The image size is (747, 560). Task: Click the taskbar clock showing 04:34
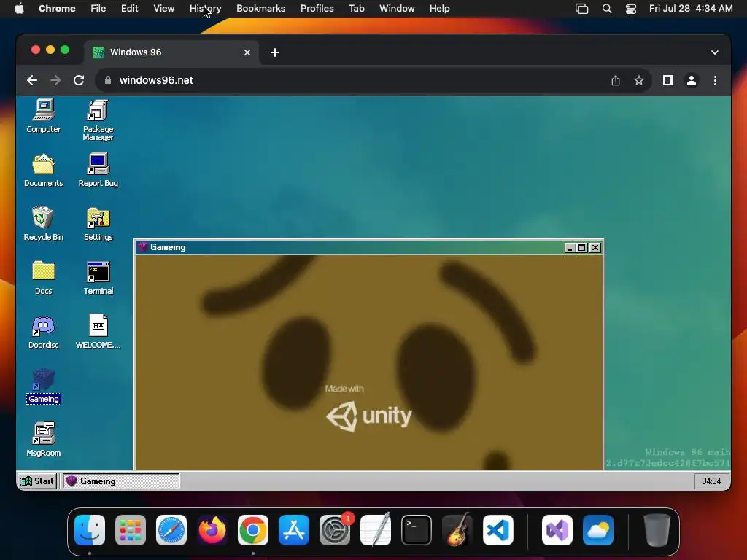coord(711,481)
